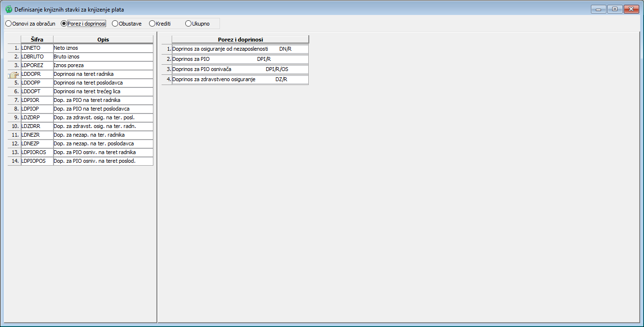Click row number 14 selector cell
Screen dimensions: 644x327
click(14, 161)
